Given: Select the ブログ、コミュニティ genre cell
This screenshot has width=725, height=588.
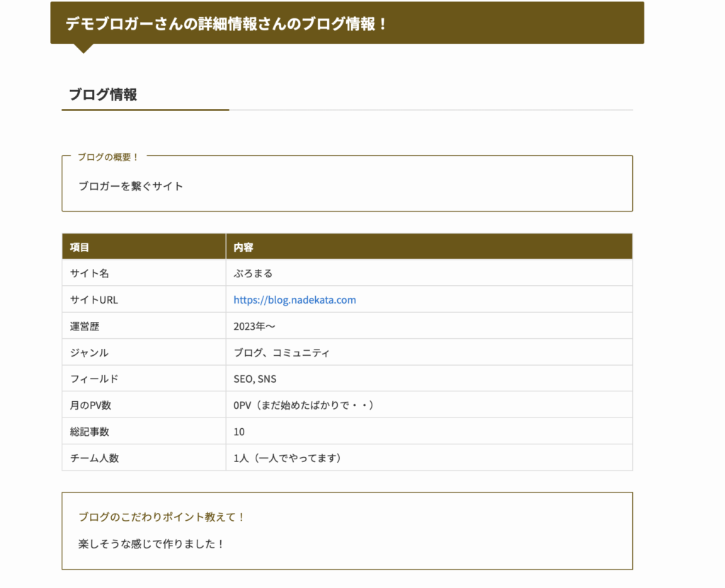Looking at the screenshot, I should click(x=281, y=352).
